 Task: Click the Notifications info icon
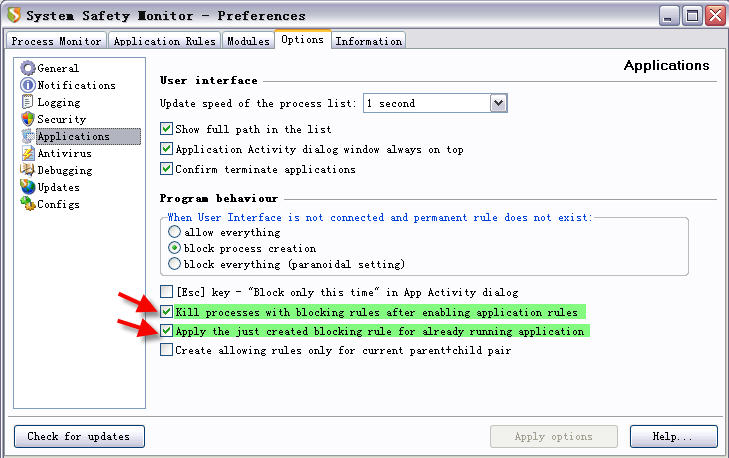click(x=28, y=85)
